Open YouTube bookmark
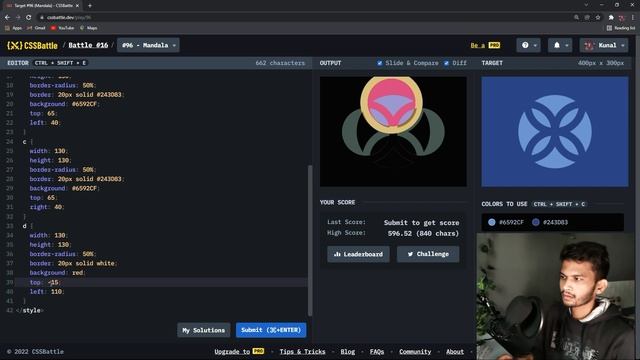Screen dimensions: 640x360 (62, 28)
